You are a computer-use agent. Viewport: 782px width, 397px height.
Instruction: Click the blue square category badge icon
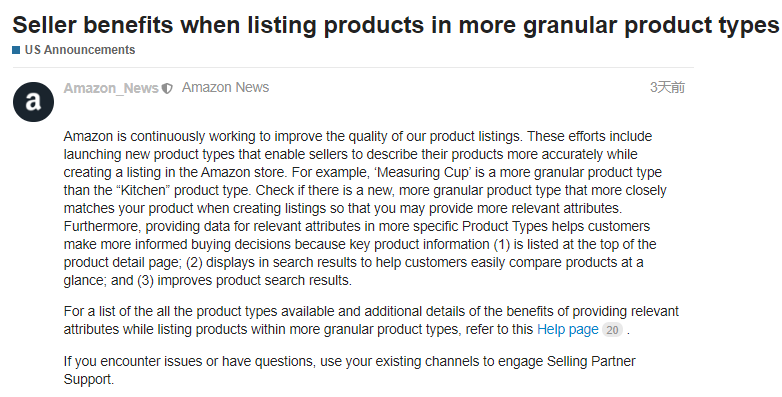pos(16,50)
